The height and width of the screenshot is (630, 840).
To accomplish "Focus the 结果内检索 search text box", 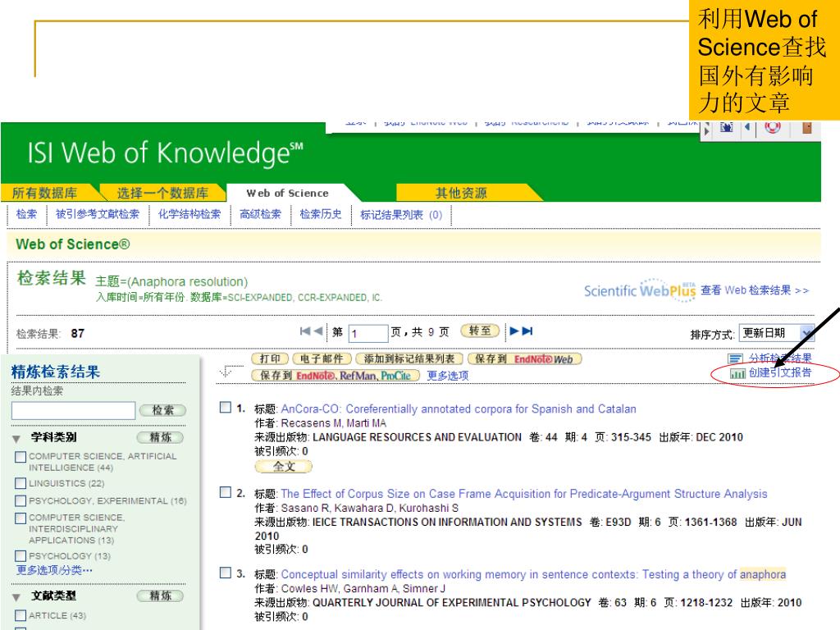I will (x=73, y=411).
